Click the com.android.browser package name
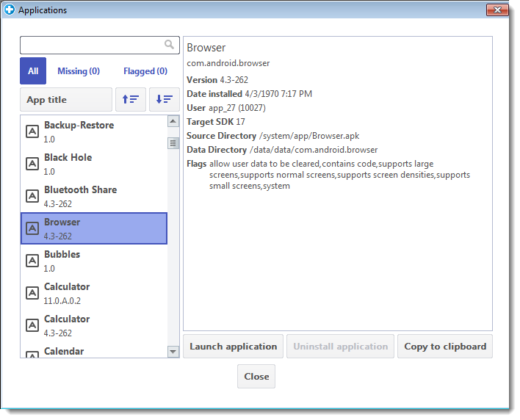The width and height of the screenshot is (520, 420). pos(228,63)
